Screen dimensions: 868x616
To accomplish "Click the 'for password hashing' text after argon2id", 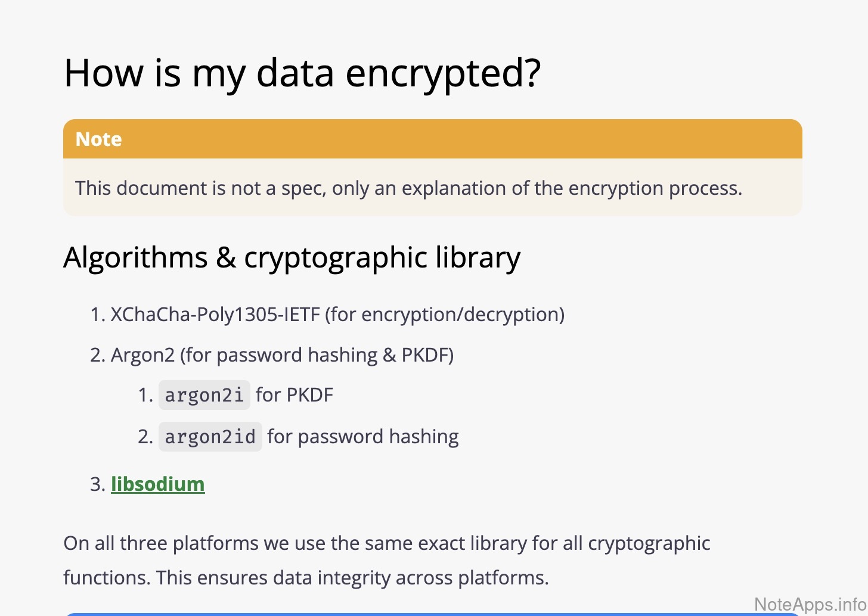I will click(362, 437).
